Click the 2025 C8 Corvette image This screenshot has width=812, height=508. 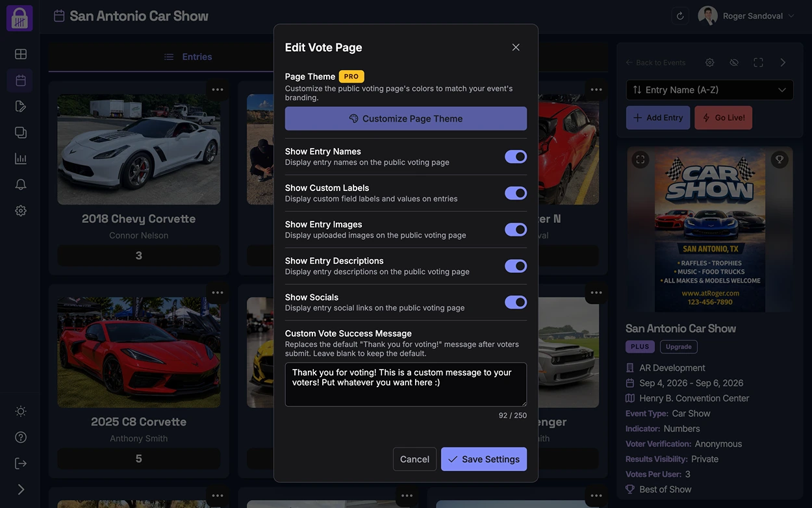click(139, 353)
